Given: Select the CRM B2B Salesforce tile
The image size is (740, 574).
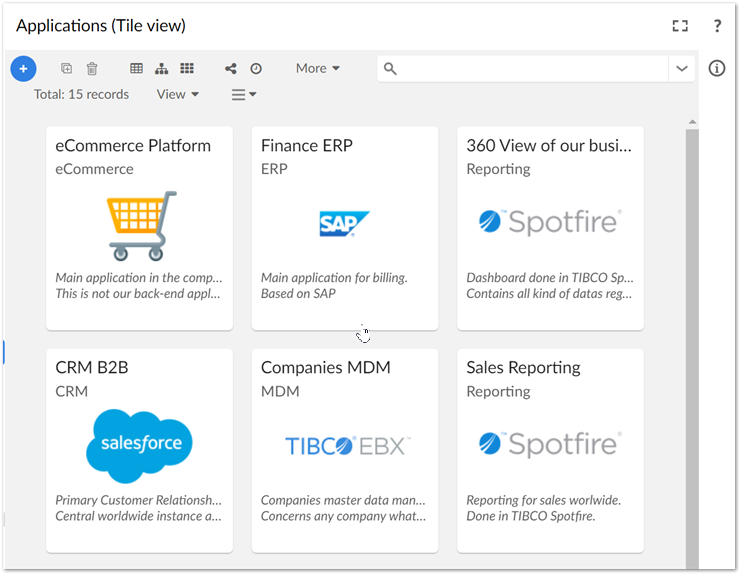Looking at the screenshot, I should pyautogui.click(x=140, y=449).
